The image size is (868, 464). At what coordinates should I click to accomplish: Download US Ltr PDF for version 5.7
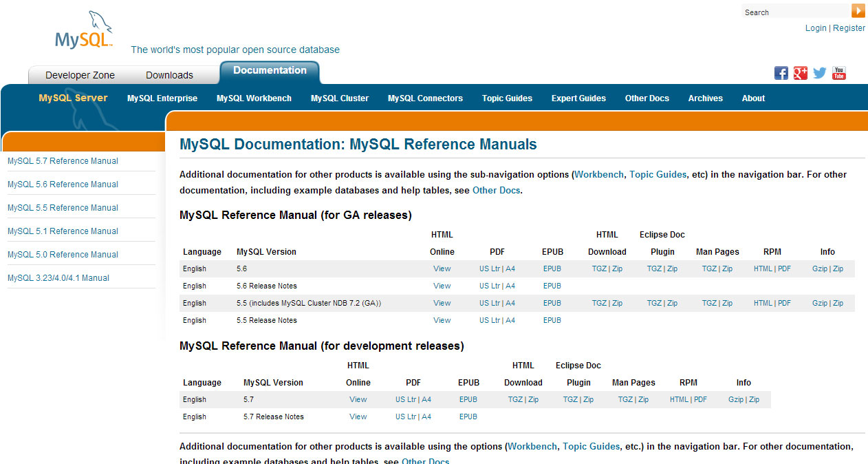tap(406, 399)
